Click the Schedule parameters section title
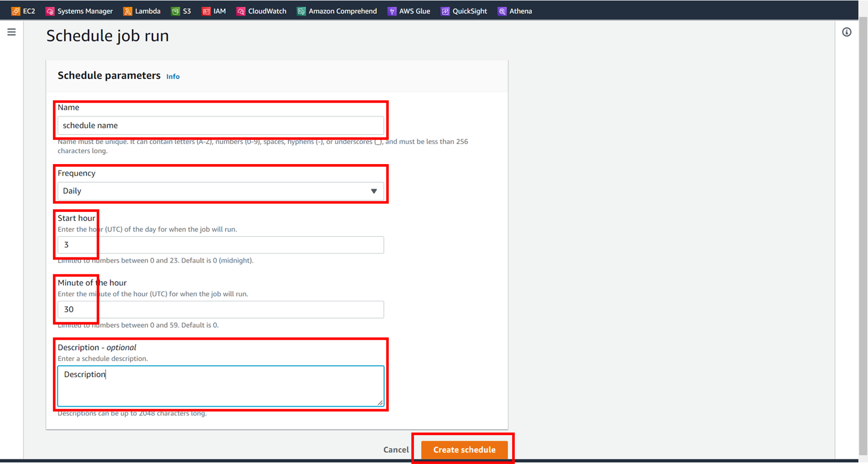 [109, 76]
